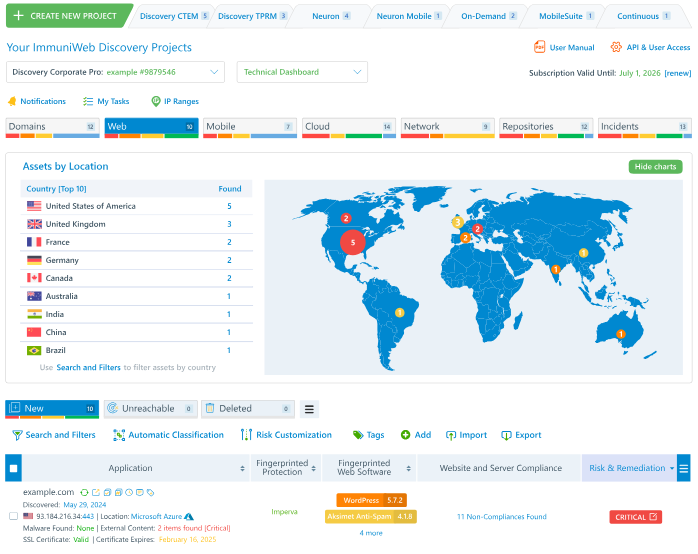Select the Network asset tab

point(447,128)
